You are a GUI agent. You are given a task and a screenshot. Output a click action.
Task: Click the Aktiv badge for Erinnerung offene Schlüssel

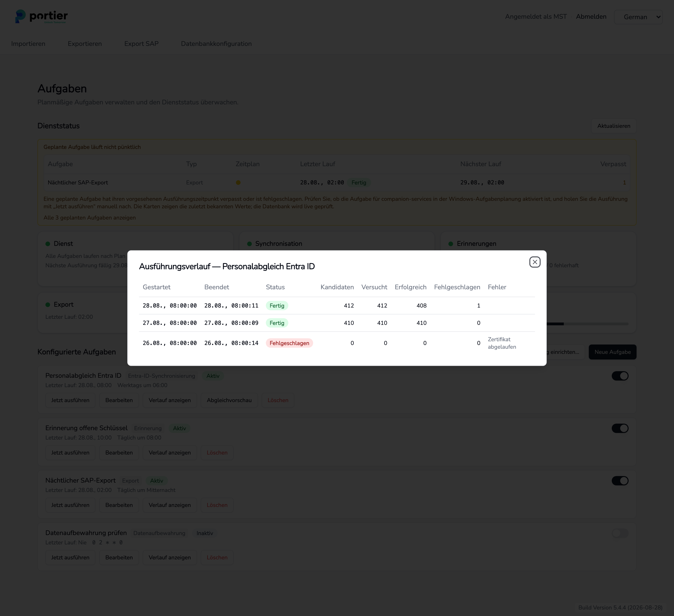pos(179,428)
